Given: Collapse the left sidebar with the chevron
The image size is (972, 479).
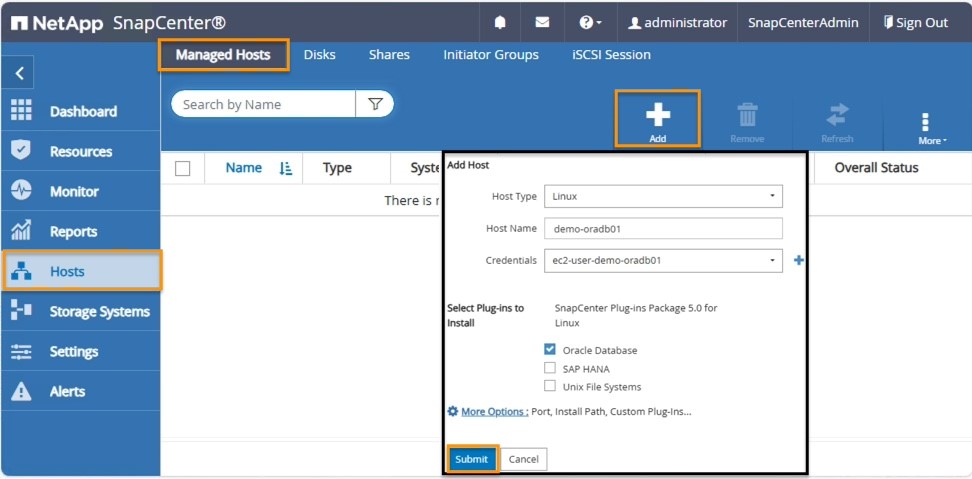Looking at the screenshot, I should click(x=19, y=73).
